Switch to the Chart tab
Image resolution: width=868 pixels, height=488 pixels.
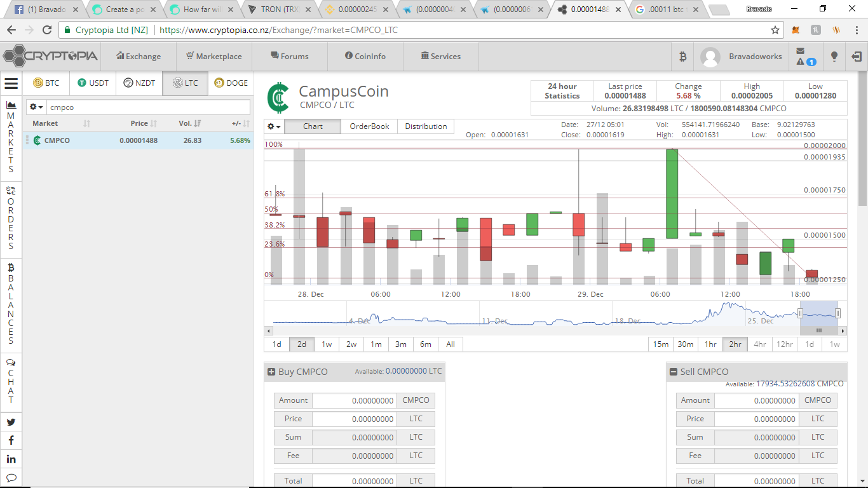[x=313, y=126]
